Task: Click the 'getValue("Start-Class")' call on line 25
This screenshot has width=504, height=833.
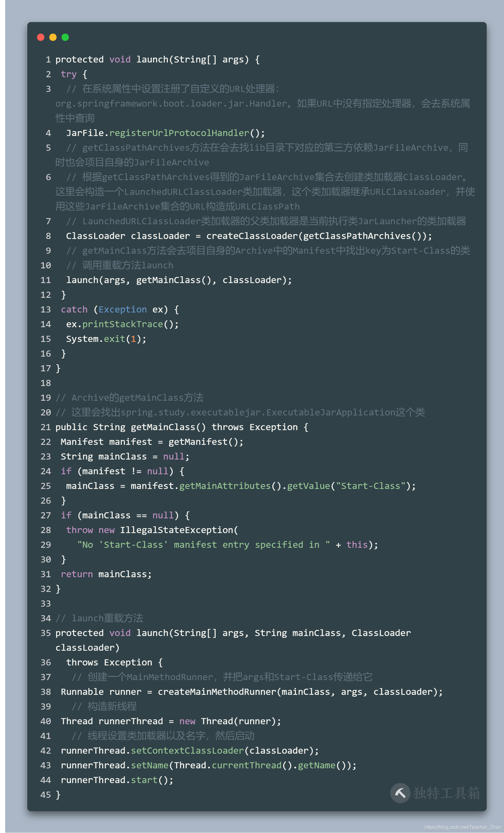Action: (x=349, y=486)
